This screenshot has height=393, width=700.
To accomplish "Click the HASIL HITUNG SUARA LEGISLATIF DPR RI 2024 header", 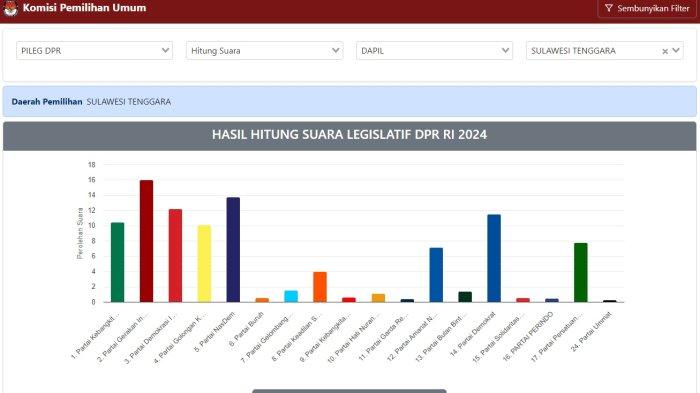I will click(350, 134).
